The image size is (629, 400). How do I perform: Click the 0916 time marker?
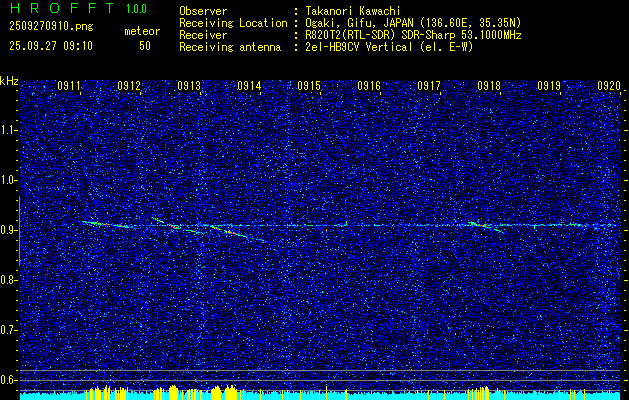point(369,86)
